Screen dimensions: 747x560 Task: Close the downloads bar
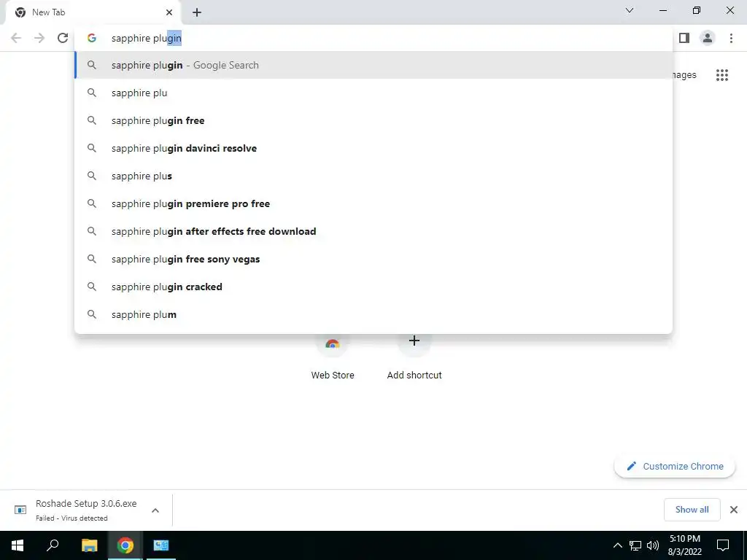click(x=734, y=510)
